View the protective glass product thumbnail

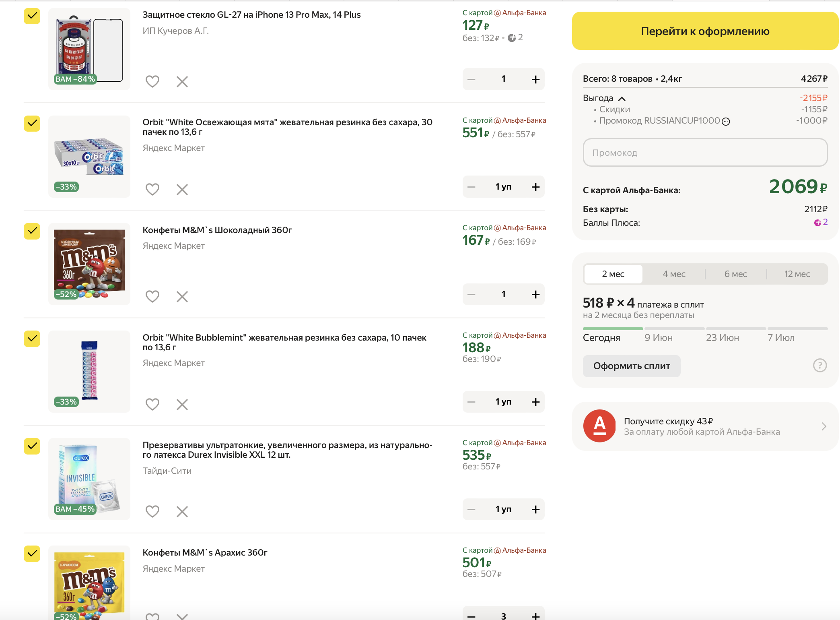(89, 49)
